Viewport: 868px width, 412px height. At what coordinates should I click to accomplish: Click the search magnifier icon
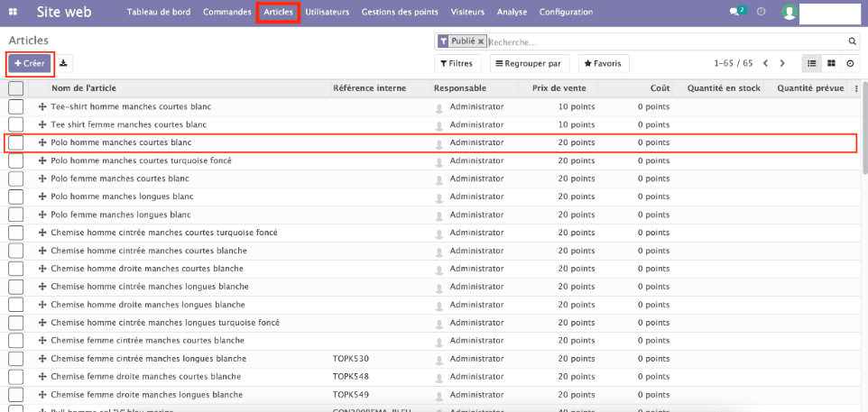(x=852, y=41)
